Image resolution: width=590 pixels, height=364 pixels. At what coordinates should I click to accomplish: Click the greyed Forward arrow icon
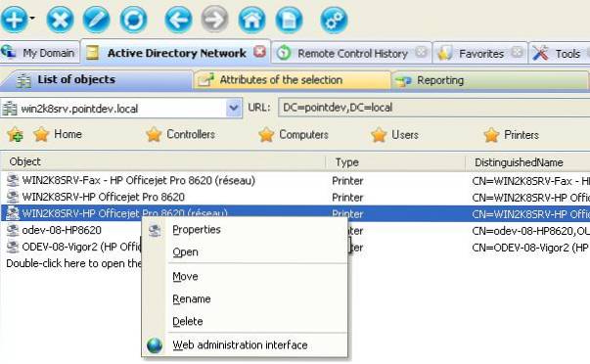click(214, 20)
